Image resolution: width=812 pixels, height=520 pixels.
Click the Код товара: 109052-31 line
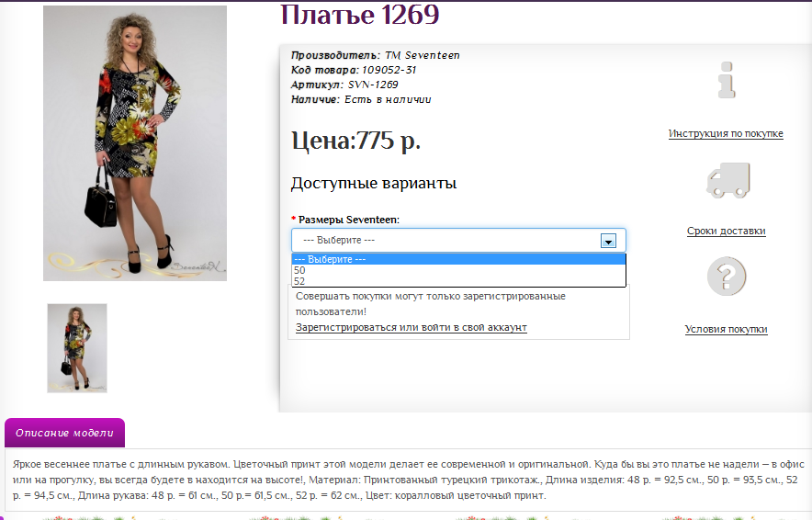(353, 70)
